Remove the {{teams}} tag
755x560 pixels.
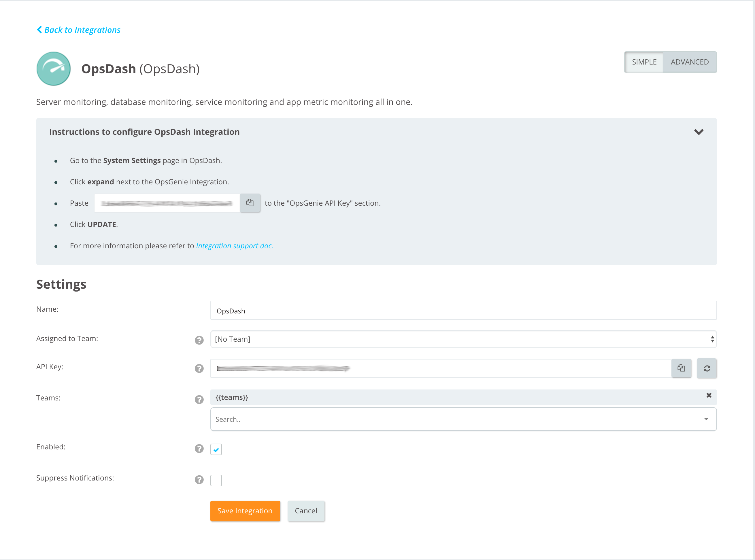point(709,395)
